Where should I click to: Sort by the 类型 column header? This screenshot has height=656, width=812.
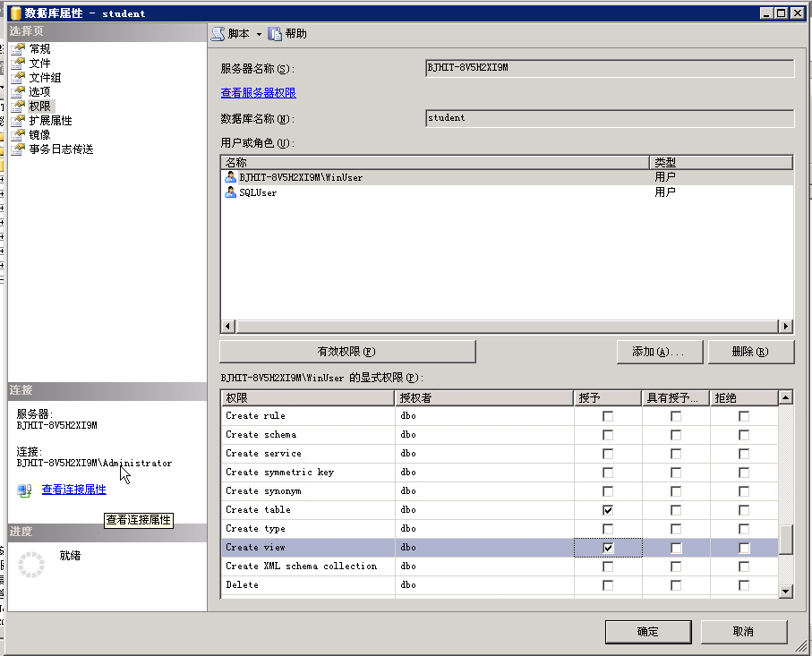pos(721,162)
